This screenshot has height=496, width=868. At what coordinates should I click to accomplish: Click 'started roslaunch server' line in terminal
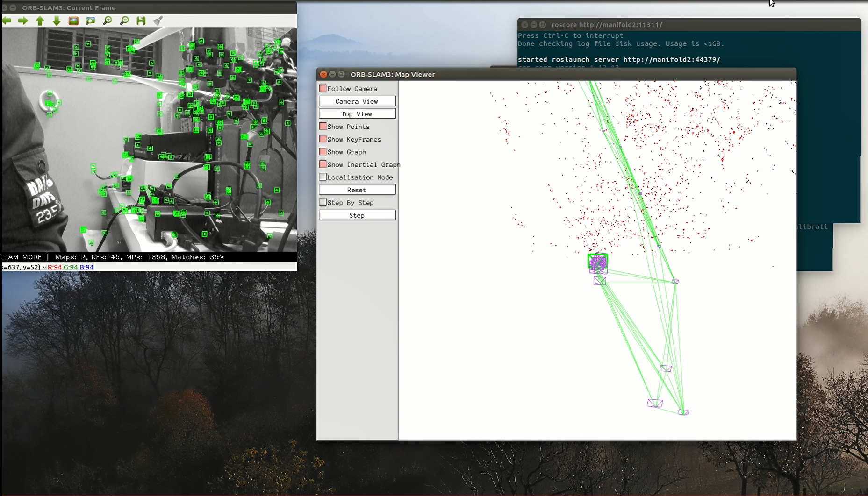(619, 59)
